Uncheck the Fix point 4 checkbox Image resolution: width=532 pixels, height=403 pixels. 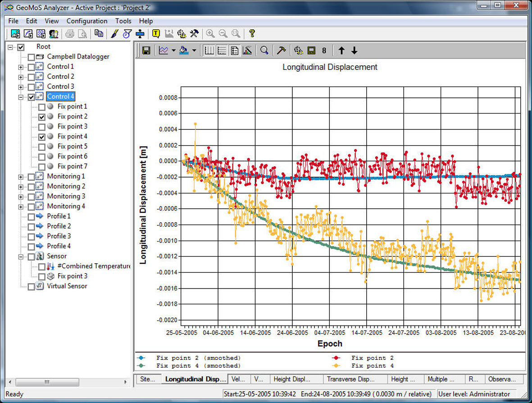click(42, 137)
